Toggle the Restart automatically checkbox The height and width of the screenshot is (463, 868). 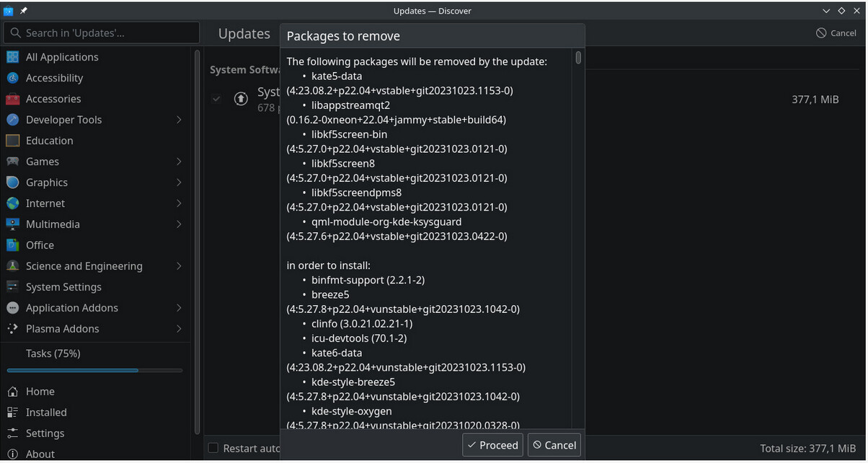(x=213, y=448)
